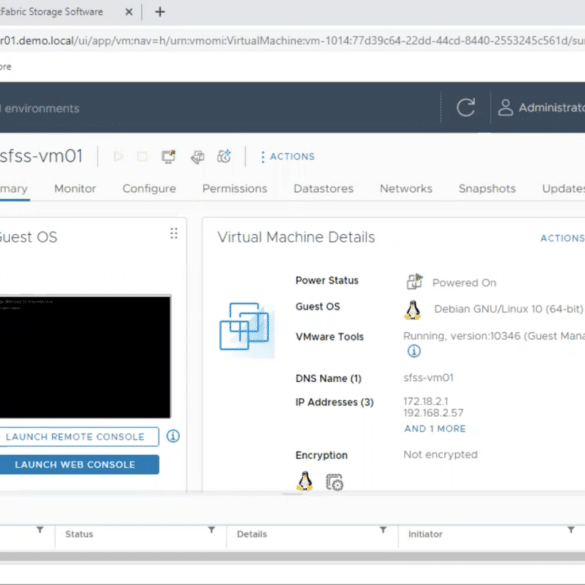Click the take snapshot icon
The width and height of the screenshot is (585, 585).
pos(224,156)
